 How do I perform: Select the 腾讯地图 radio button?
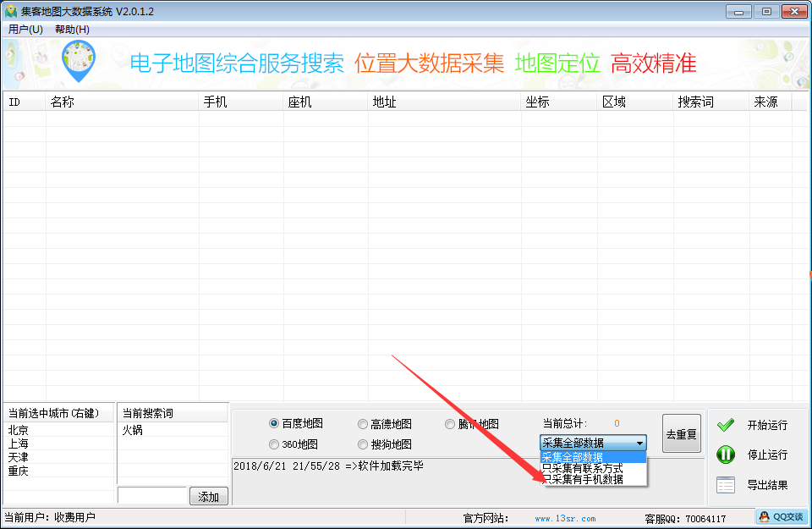[x=449, y=424]
